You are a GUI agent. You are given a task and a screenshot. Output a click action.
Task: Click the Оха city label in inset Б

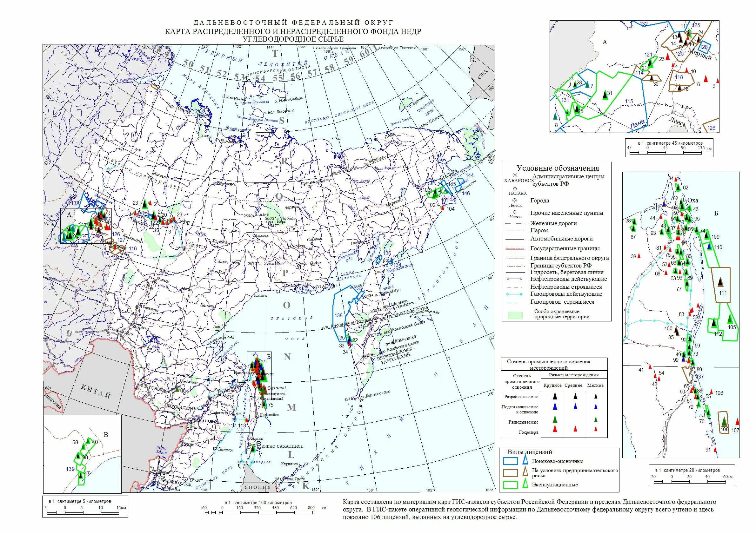tap(693, 201)
